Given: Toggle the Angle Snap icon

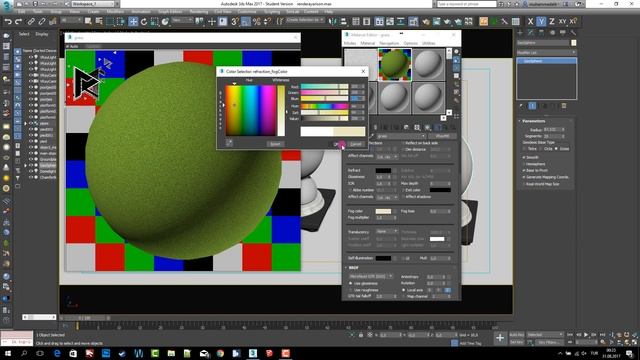Looking at the screenshot, I should (x=245, y=22).
